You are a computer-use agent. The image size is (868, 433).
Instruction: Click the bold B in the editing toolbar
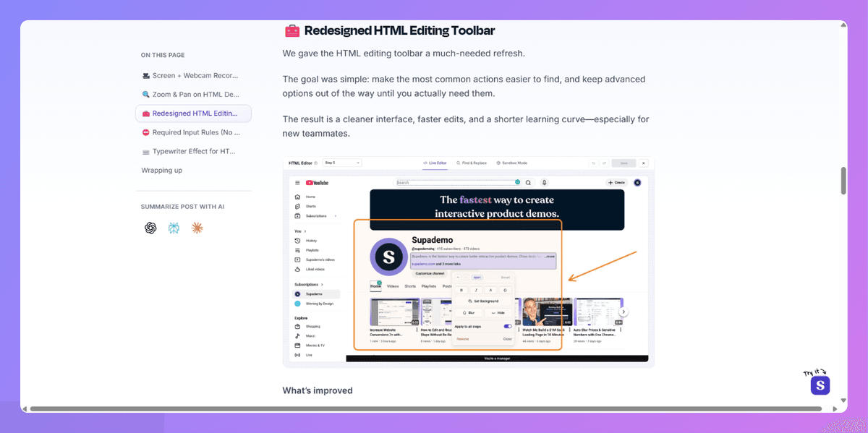461,290
